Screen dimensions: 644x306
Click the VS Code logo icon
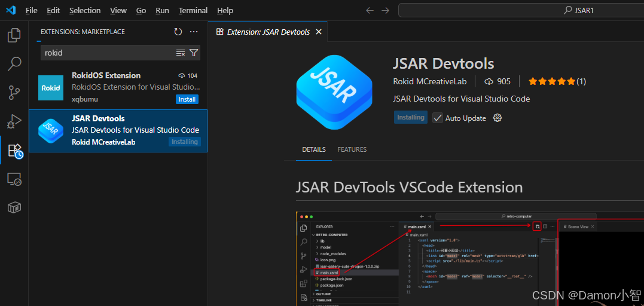coord(11,10)
